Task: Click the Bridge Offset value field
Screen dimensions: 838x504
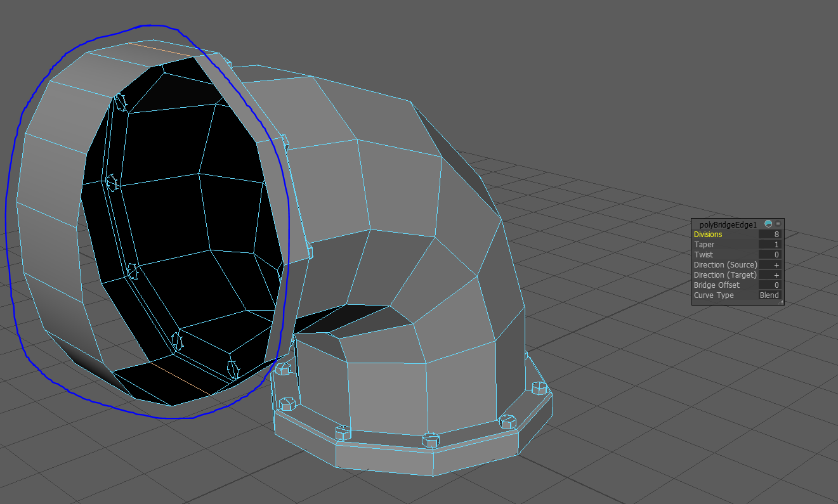Action: [770, 285]
